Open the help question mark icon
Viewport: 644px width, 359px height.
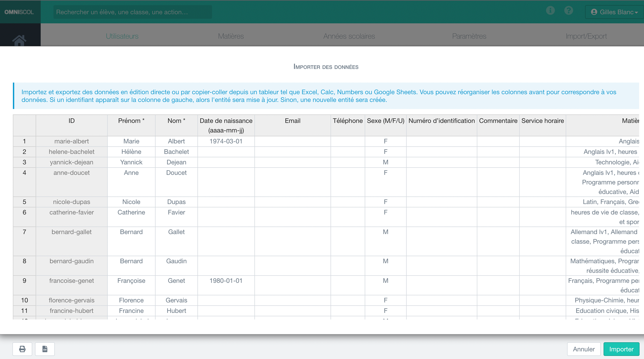(x=568, y=11)
